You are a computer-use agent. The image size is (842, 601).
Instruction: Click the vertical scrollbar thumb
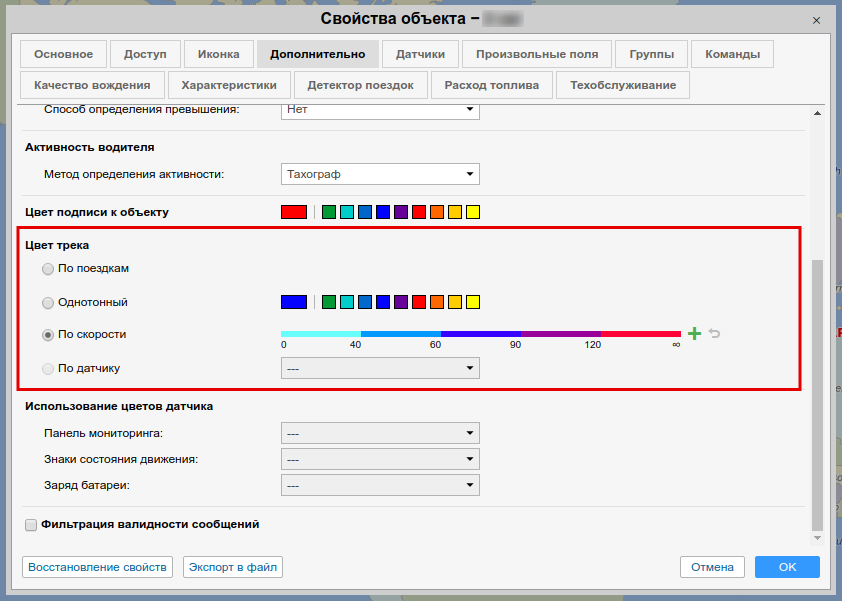(817, 390)
